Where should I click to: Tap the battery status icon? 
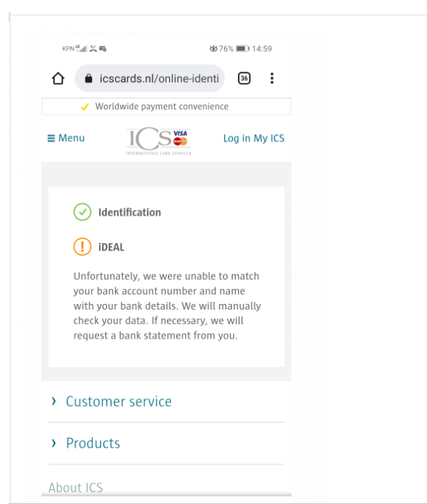tap(243, 48)
